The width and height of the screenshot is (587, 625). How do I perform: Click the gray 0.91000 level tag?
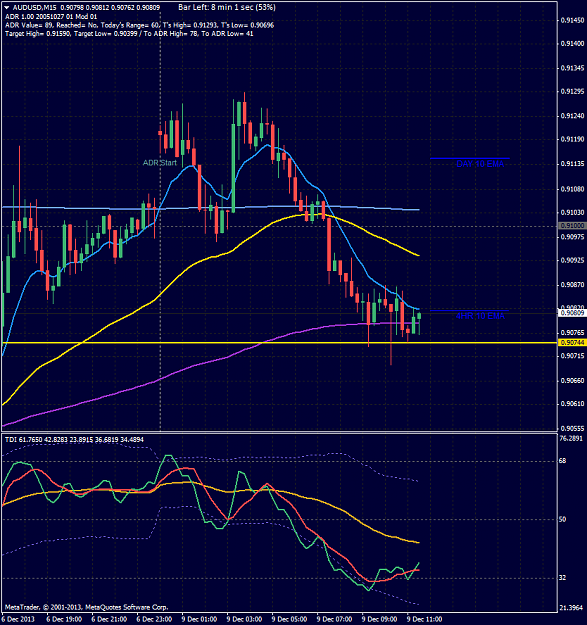point(572,226)
